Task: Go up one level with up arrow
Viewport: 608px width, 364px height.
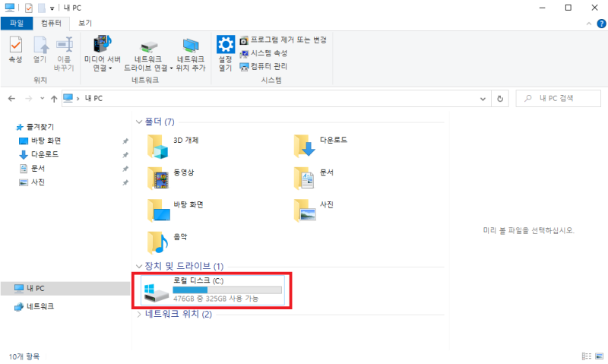Action: [x=54, y=99]
